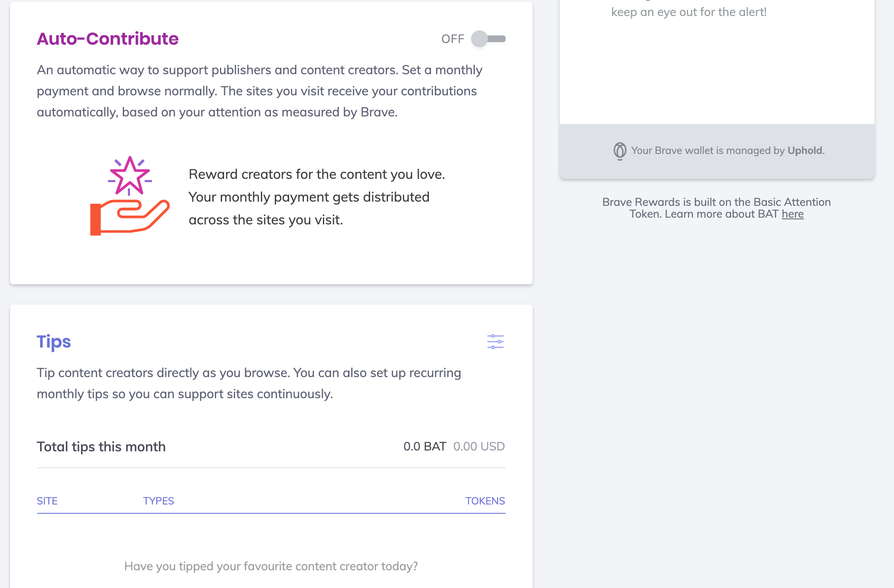Image resolution: width=894 pixels, height=588 pixels.
Task: Open the "here" link to learn about BAT
Action: click(x=793, y=214)
